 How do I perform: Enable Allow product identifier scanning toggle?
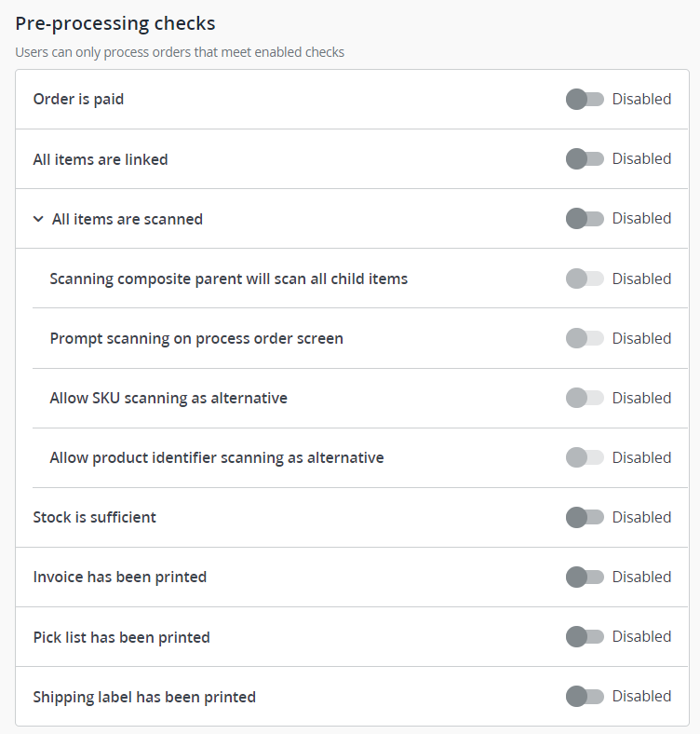point(585,457)
